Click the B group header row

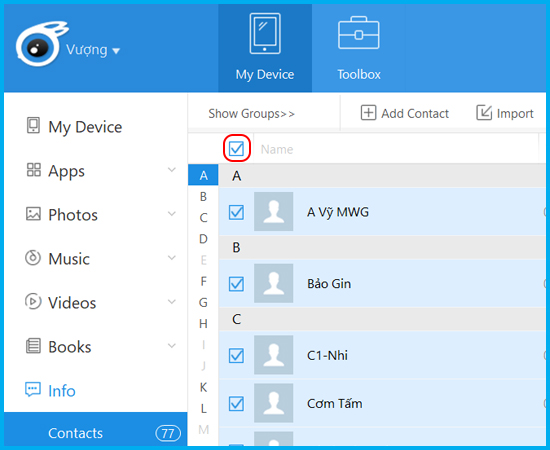(x=382, y=247)
